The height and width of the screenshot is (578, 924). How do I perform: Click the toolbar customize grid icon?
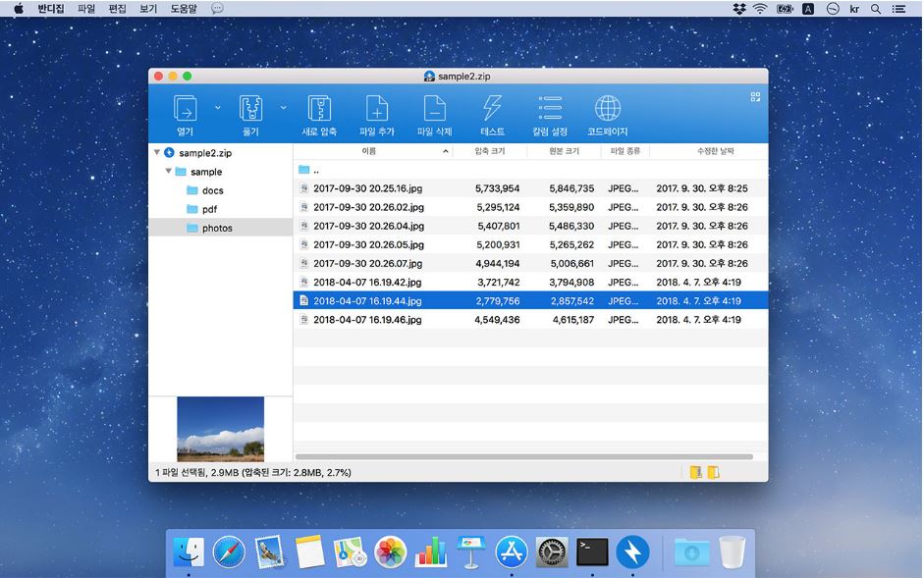click(755, 96)
